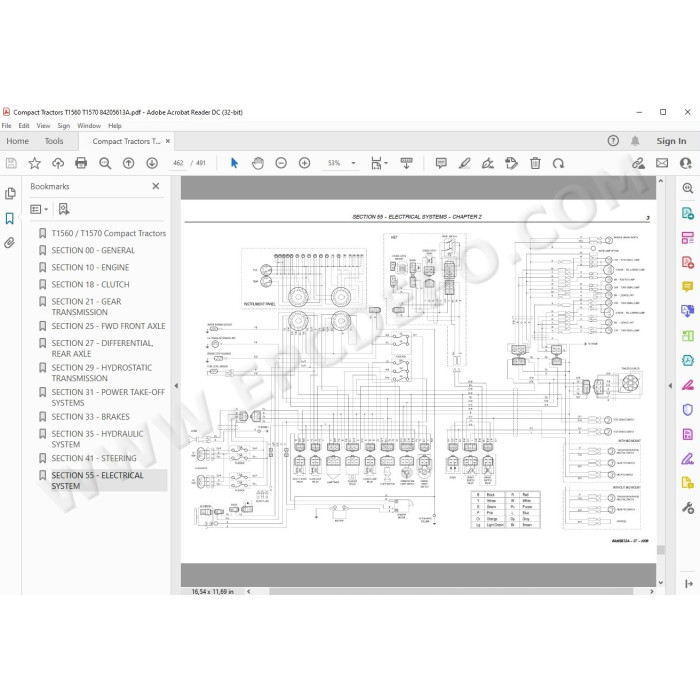Switch to the Home tab
700x700 pixels.
tap(17, 141)
